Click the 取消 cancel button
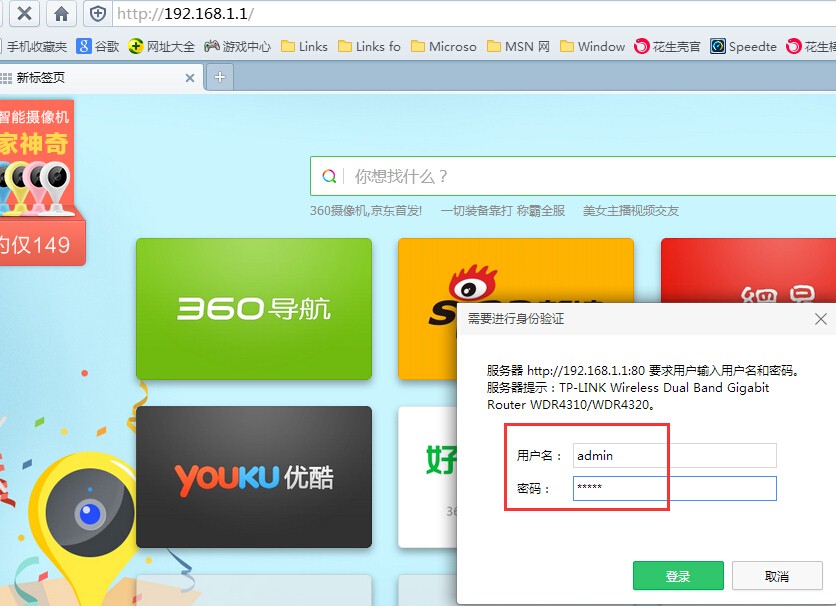This screenshot has height=606, width=836. pyautogui.click(x=777, y=576)
